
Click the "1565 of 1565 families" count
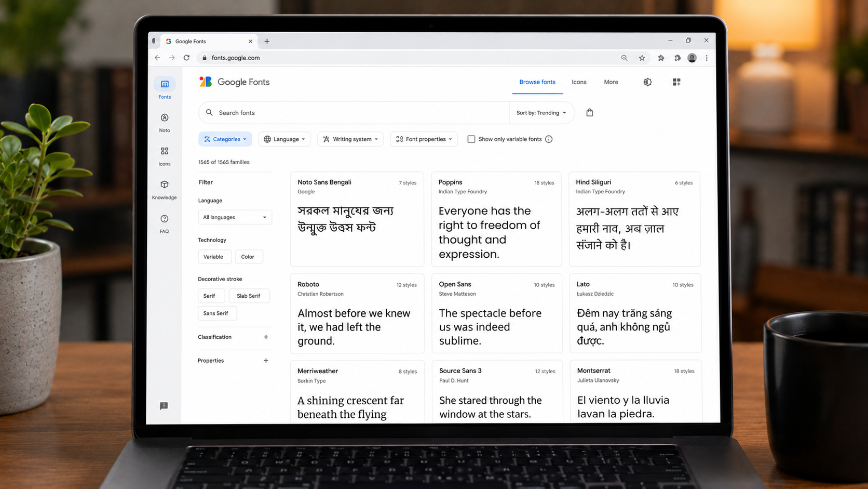tap(224, 162)
